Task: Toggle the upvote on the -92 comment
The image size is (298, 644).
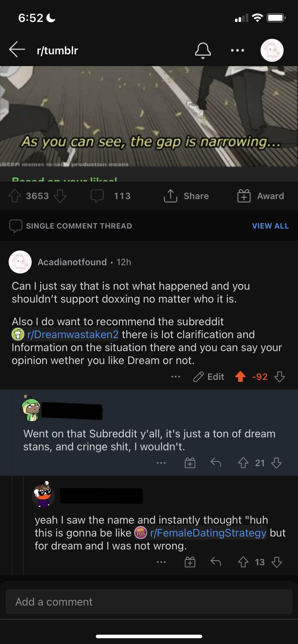Action: coord(240,377)
